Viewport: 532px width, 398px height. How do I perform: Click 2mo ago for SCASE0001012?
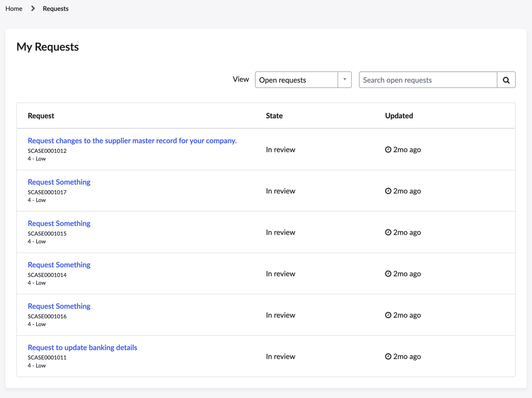(407, 150)
